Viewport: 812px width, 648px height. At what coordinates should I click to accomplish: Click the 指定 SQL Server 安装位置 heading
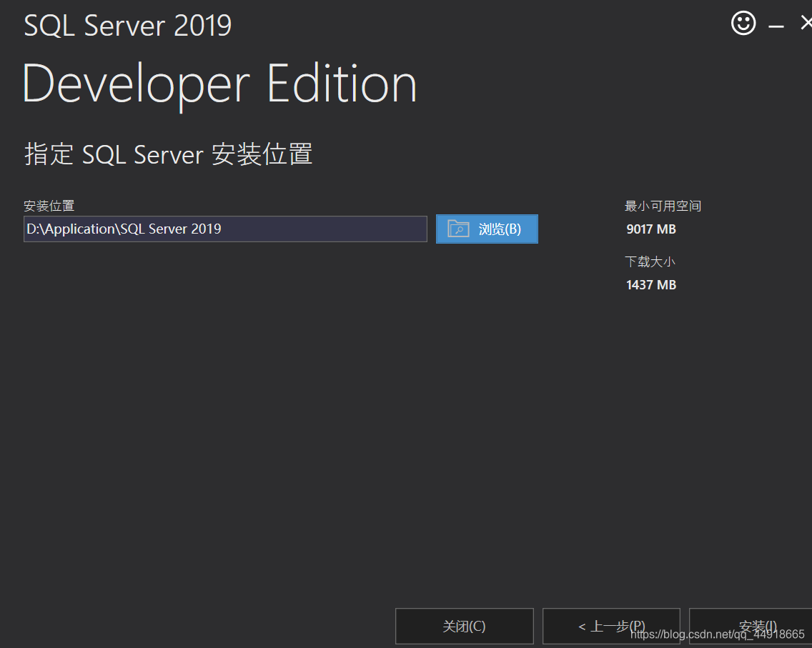pyautogui.click(x=168, y=154)
